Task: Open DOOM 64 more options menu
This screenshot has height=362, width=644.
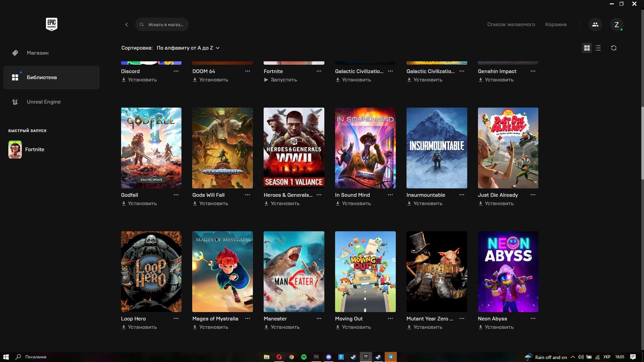Action: [x=248, y=71]
